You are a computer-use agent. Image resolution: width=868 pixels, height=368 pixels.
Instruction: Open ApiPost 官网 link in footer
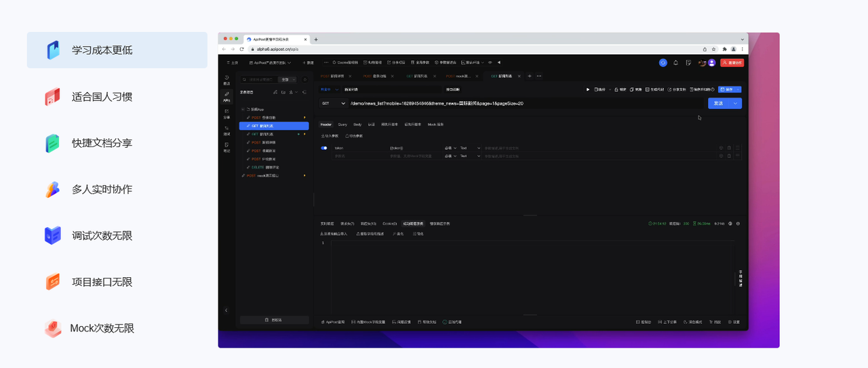point(333,322)
